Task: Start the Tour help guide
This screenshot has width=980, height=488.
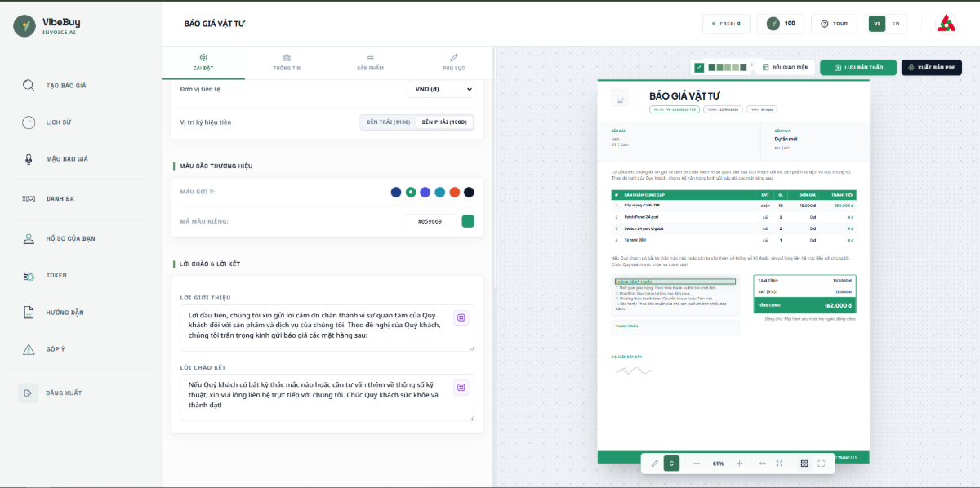Action: pos(834,24)
